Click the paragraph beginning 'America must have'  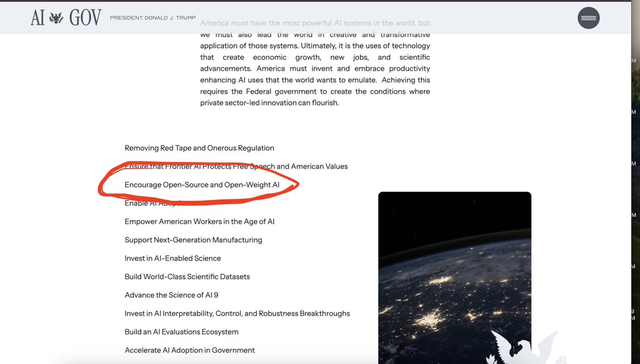315,63
